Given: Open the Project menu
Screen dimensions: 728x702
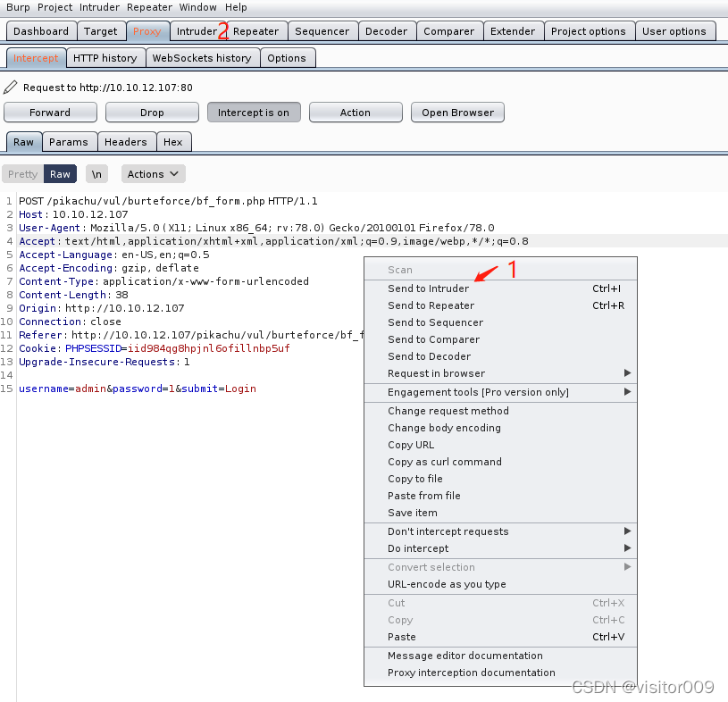Looking at the screenshot, I should [54, 7].
